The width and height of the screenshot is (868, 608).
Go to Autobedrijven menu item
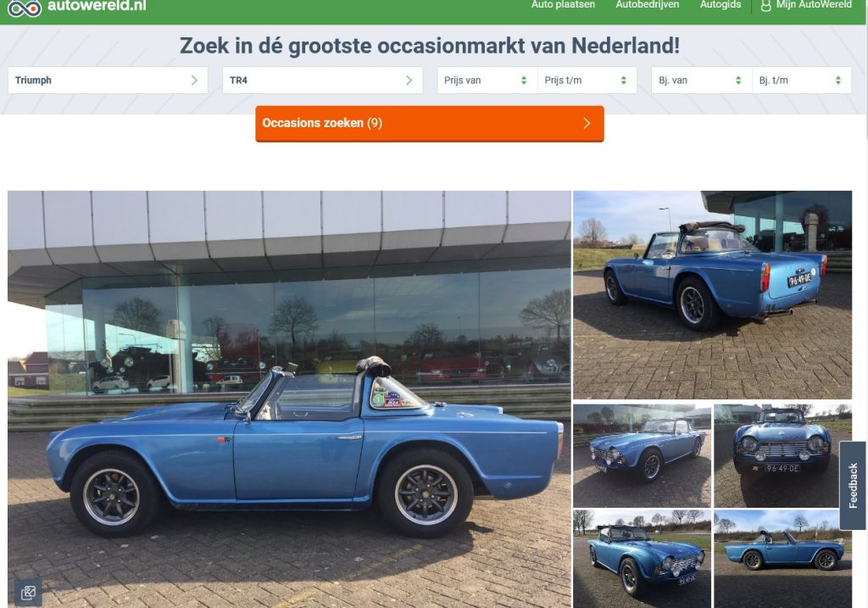click(x=647, y=5)
